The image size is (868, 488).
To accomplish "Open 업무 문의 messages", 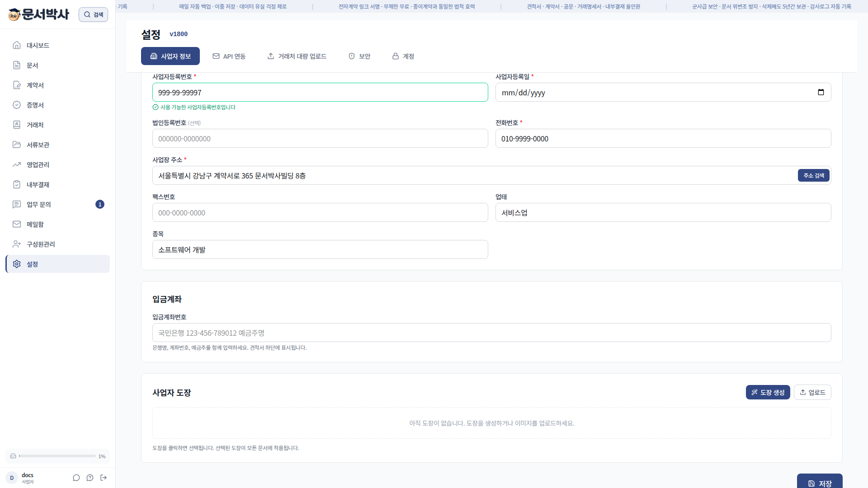I will coord(57,204).
